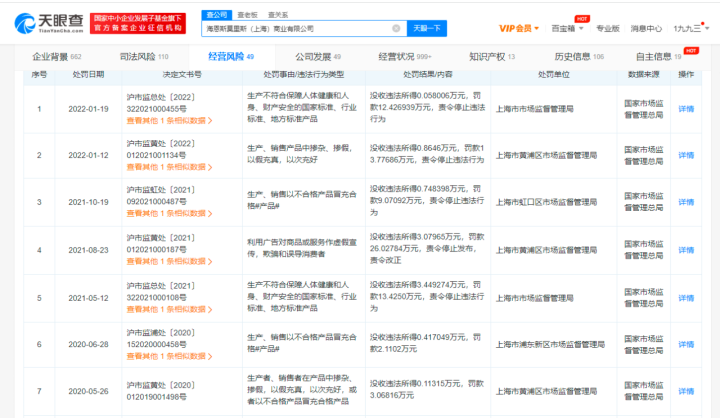Open 详情 for the 2022-01-12 penalty
The image size is (720, 418).
point(686,155)
